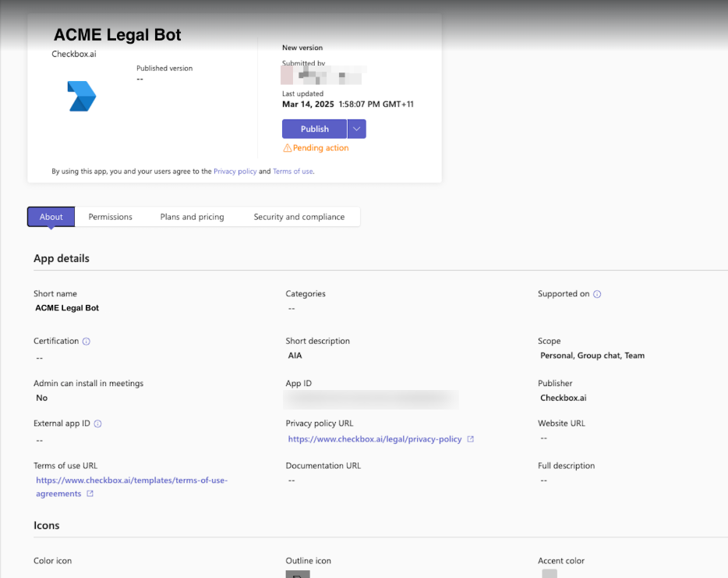Open the Terms of use link in the agreement line

coord(293,172)
